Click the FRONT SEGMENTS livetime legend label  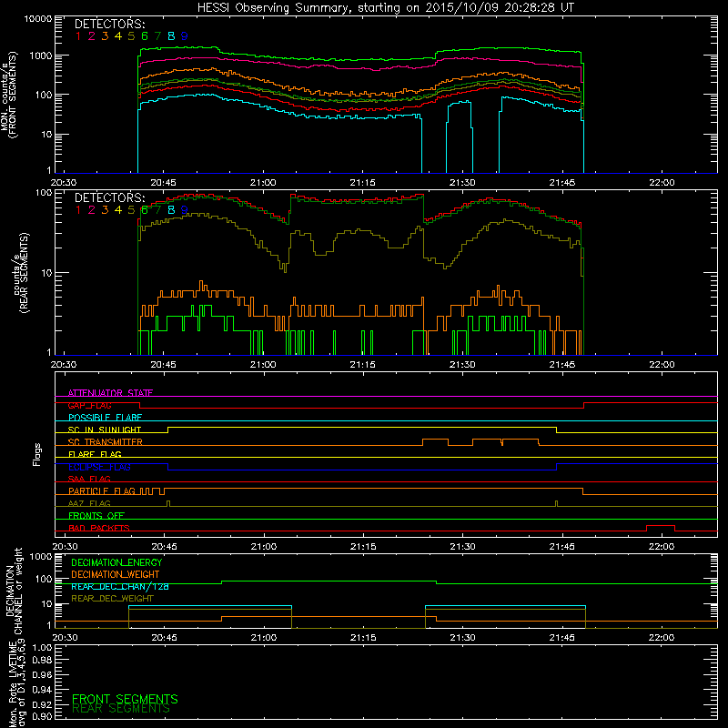[125, 699]
